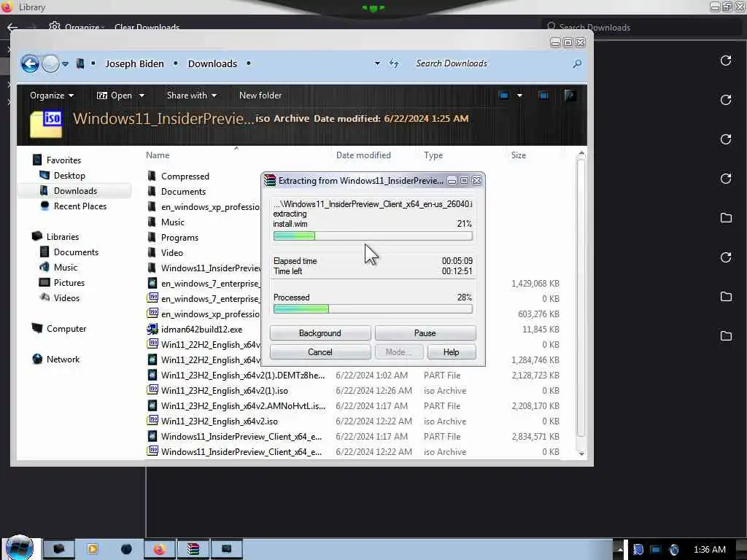
Task: Select Documents library in navigation pane
Action: point(76,252)
